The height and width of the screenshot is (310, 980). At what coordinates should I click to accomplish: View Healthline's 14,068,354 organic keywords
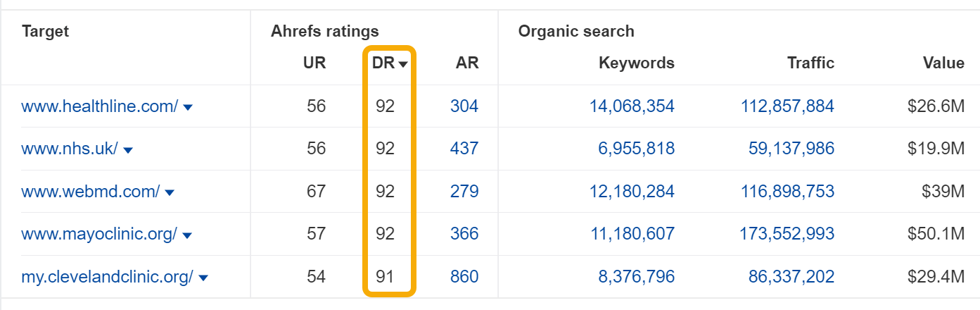click(631, 106)
